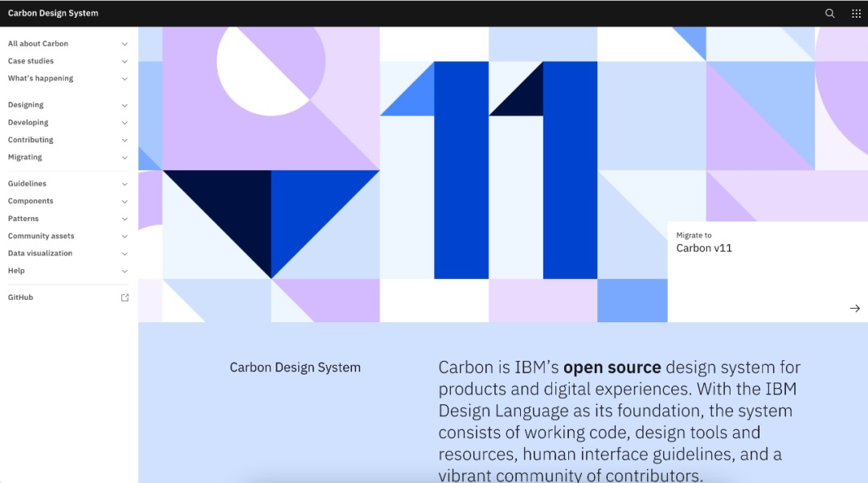Open the Guidelines section label
This screenshot has height=483, width=868.
(27, 184)
